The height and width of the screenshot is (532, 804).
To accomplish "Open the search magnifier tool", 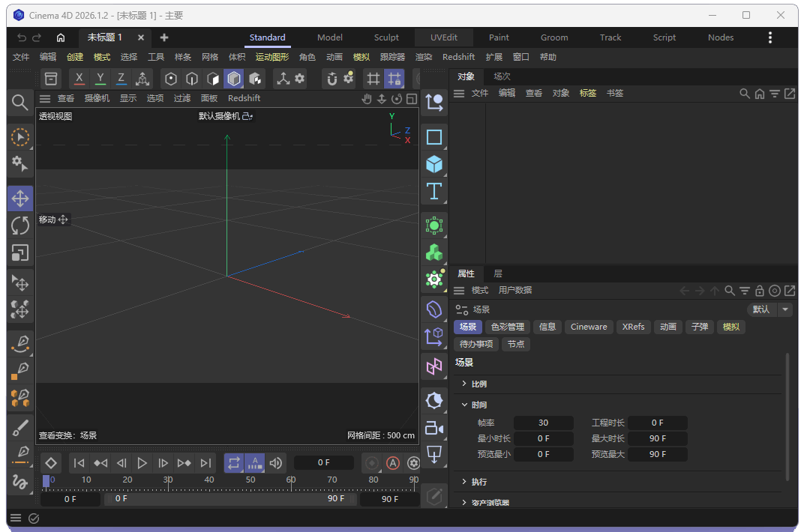I will point(20,103).
